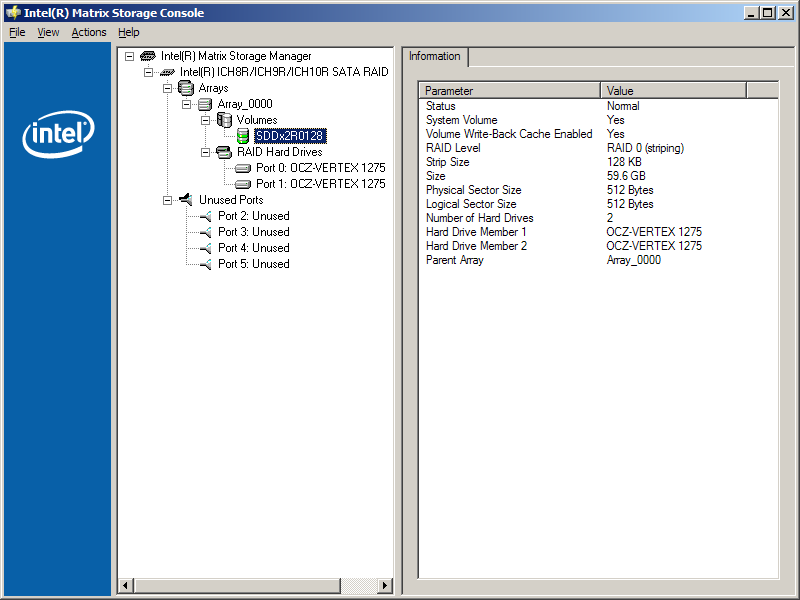Click the Unused Ports connector icon
Viewport: 800px width, 600px height.
point(186,199)
